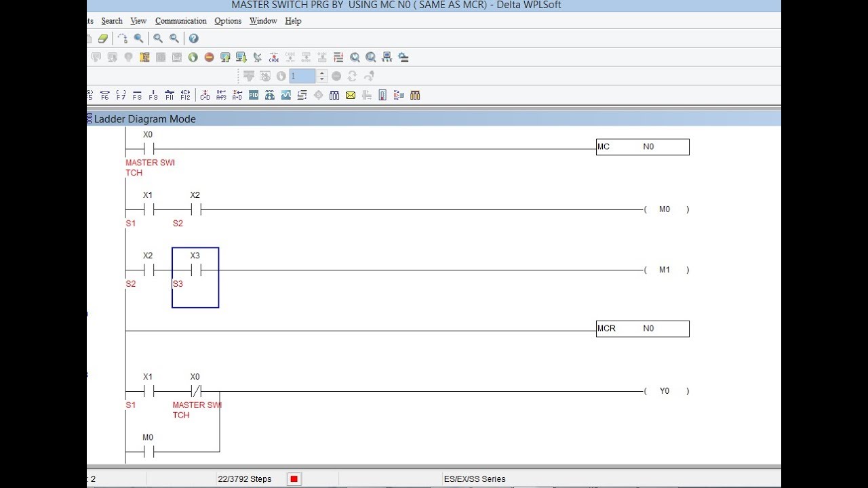This screenshot has height=488, width=868.
Task: Select the MC N0 instruction box
Action: [643, 147]
